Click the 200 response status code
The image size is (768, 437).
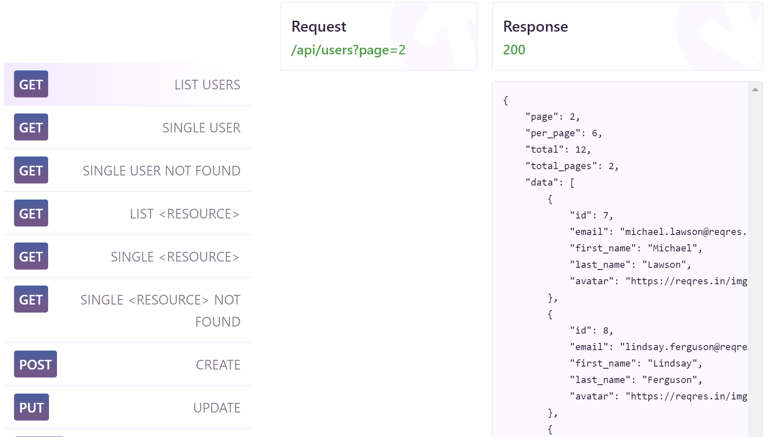tap(514, 50)
